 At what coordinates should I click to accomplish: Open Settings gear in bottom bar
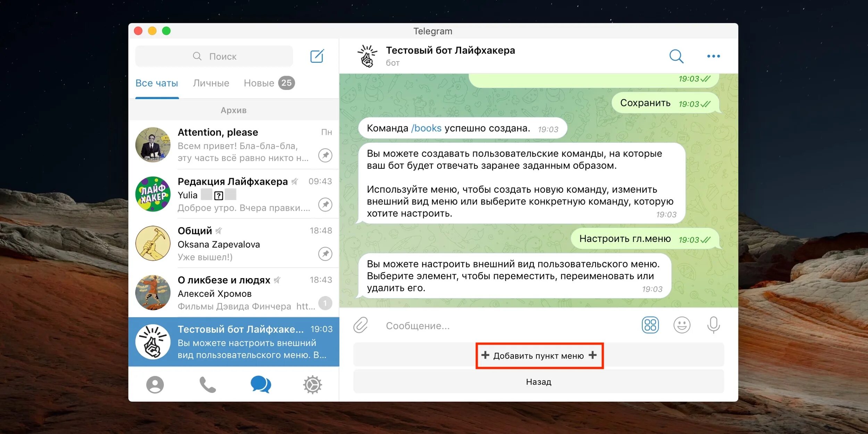pyautogui.click(x=312, y=384)
